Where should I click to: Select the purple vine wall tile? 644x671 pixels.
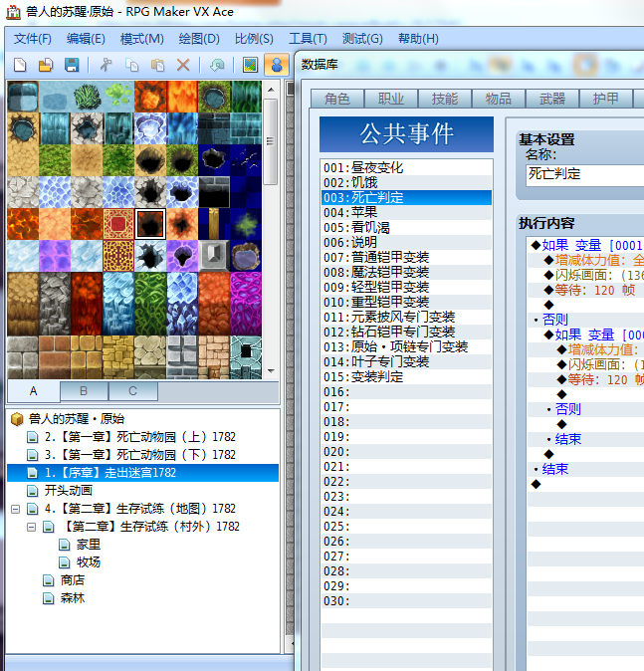tap(246, 304)
